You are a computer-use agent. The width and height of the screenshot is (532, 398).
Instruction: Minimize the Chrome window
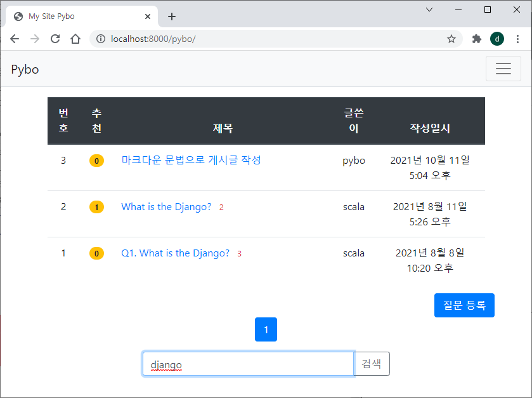(458, 10)
